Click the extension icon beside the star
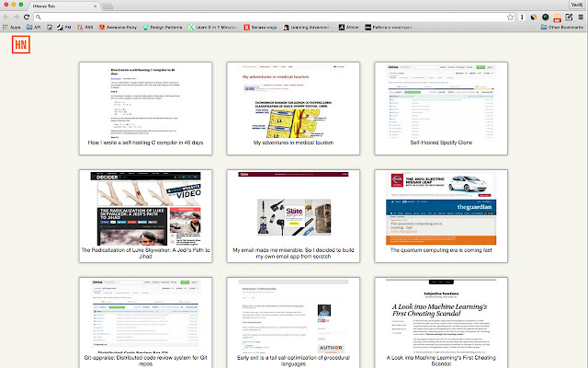The image size is (588, 368). 522,17
